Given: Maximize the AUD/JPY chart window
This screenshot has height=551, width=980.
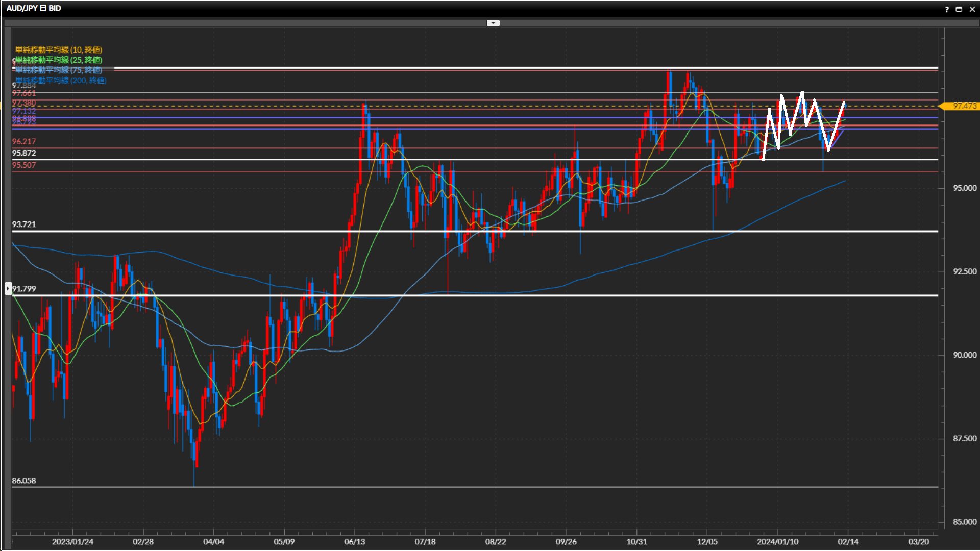Looking at the screenshot, I should (959, 9).
